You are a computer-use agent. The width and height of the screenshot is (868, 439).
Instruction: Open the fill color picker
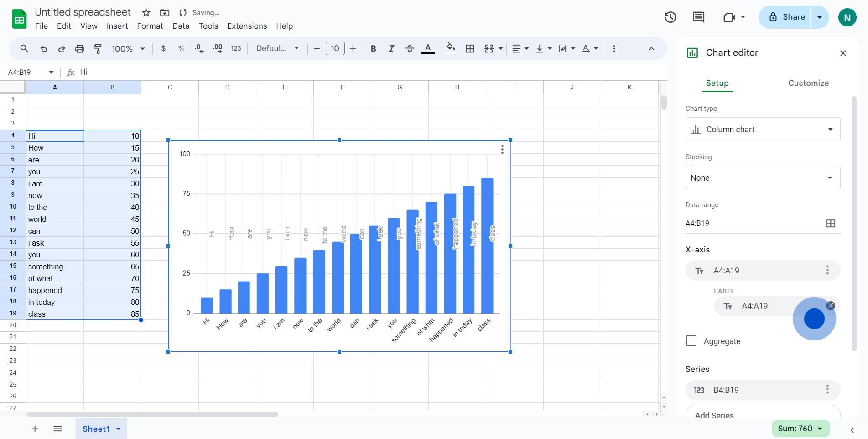(x=451, y=48)
